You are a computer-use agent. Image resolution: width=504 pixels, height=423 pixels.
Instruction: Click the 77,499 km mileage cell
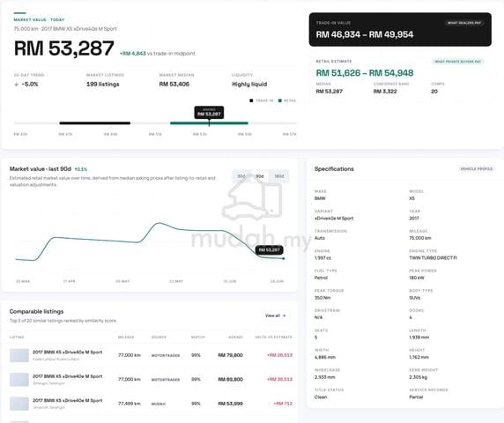click(130, 404)
